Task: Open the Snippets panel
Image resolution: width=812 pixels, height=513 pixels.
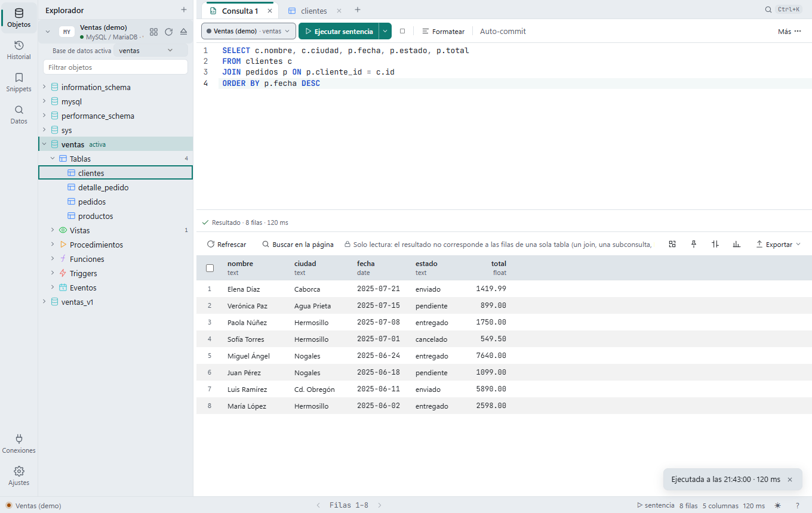Action: (x=19, y=82)
